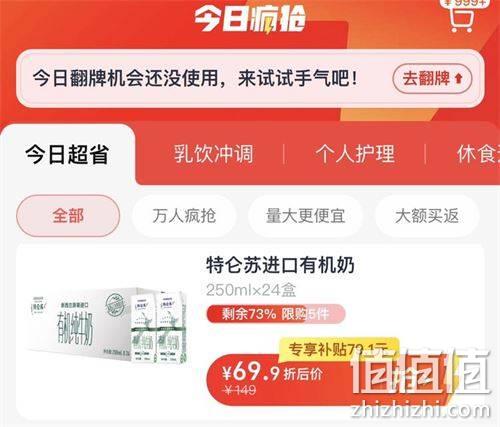Switch to the 乳饮冲调 tab

(x=213, y=154)
